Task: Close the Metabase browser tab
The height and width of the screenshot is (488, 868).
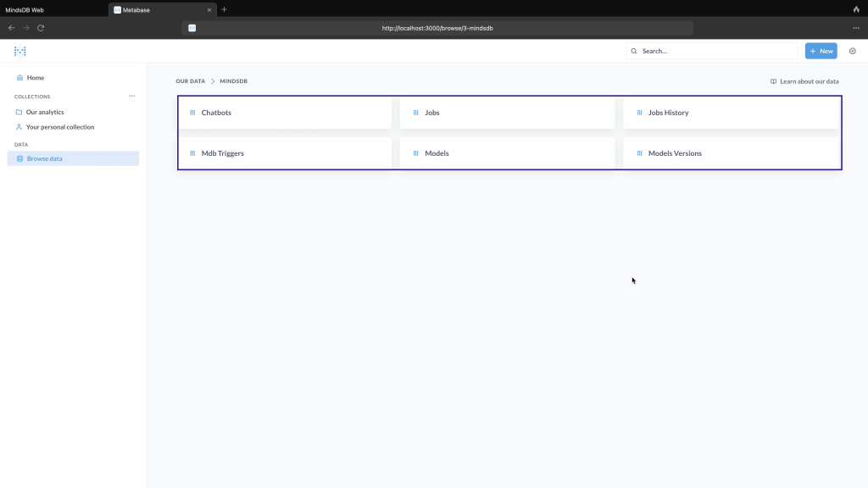Action: 209,10
